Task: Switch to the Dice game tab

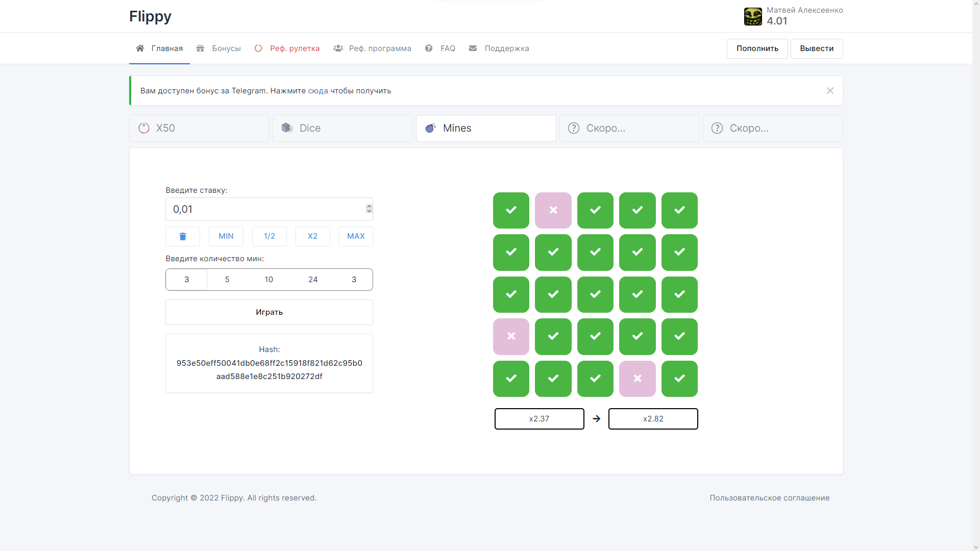Action: pos(342,128)
